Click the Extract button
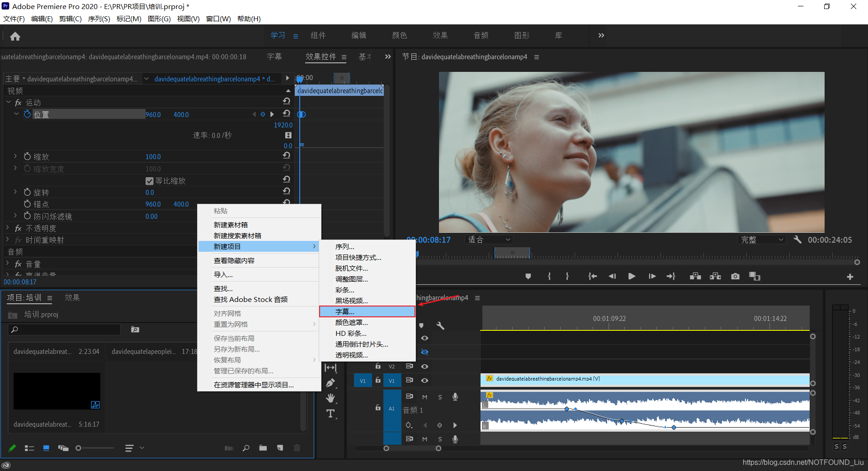 tap(715, 276)
